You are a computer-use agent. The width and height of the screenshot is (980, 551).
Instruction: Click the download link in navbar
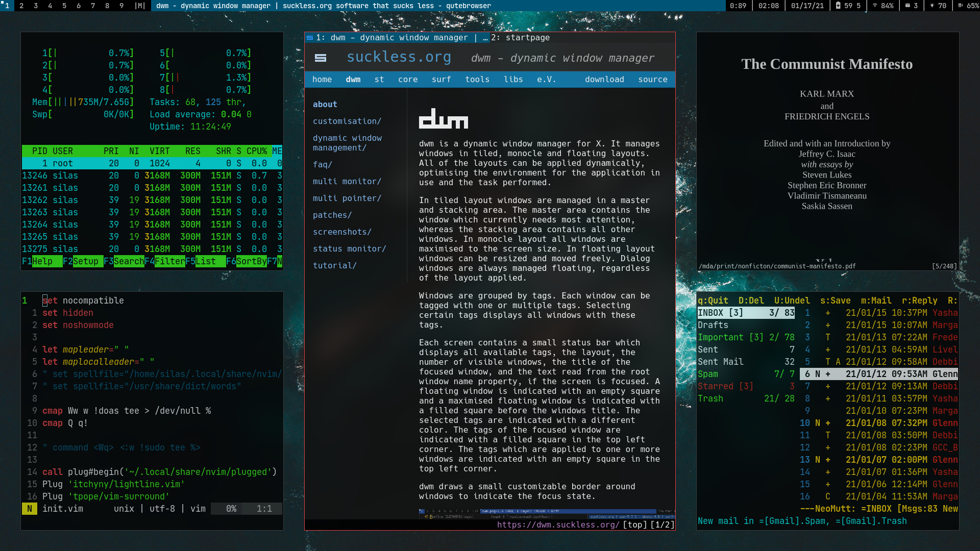[x=604, y=79]
